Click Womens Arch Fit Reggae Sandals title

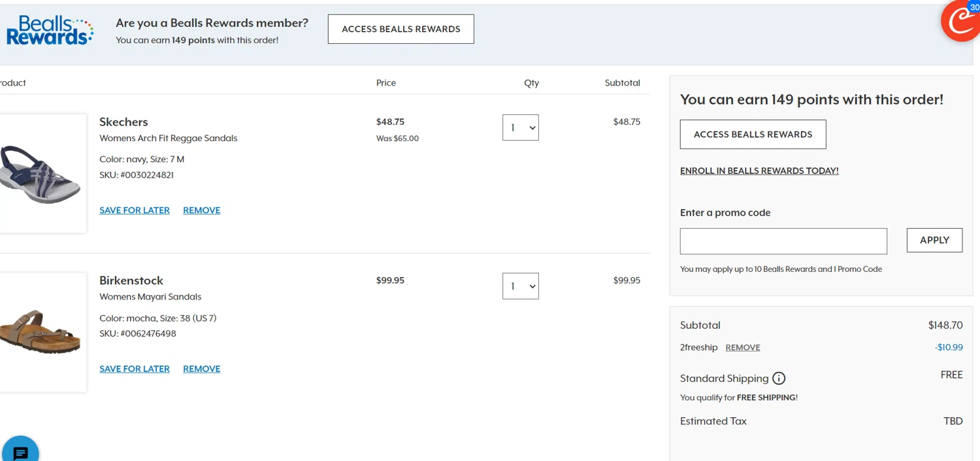169,139
